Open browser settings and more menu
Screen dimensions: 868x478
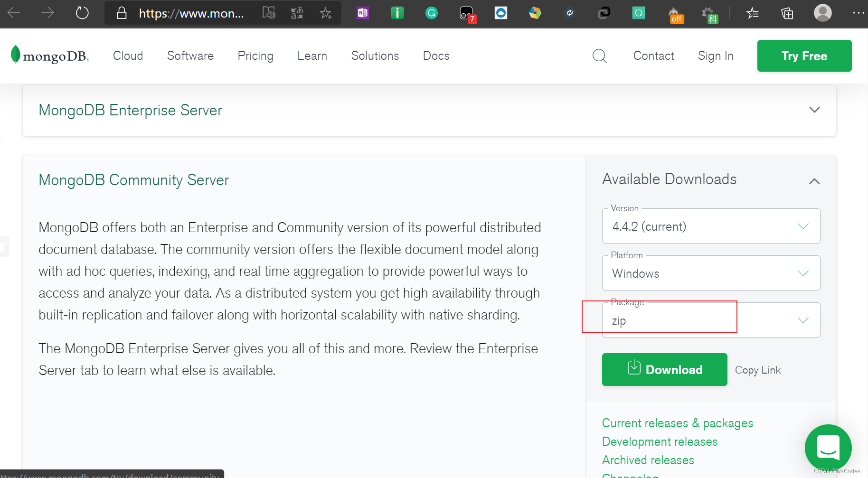click(x=858, y=13)
